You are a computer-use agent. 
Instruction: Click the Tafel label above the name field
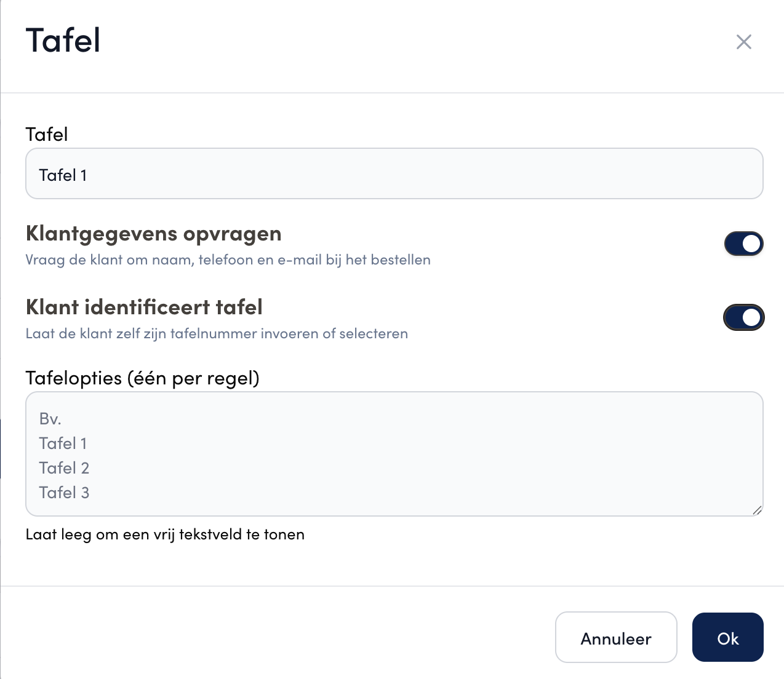47,134
